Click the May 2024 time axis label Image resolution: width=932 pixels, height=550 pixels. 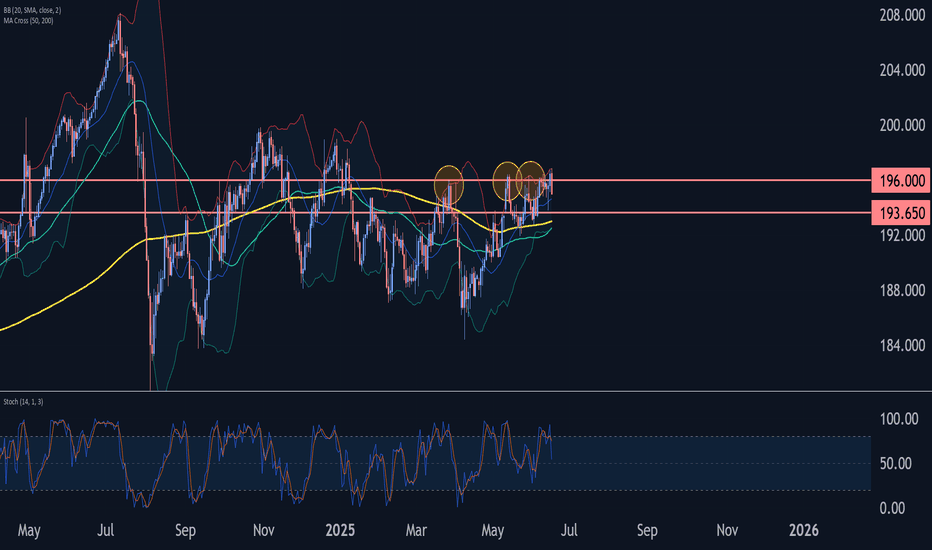[x=29, y=530]
